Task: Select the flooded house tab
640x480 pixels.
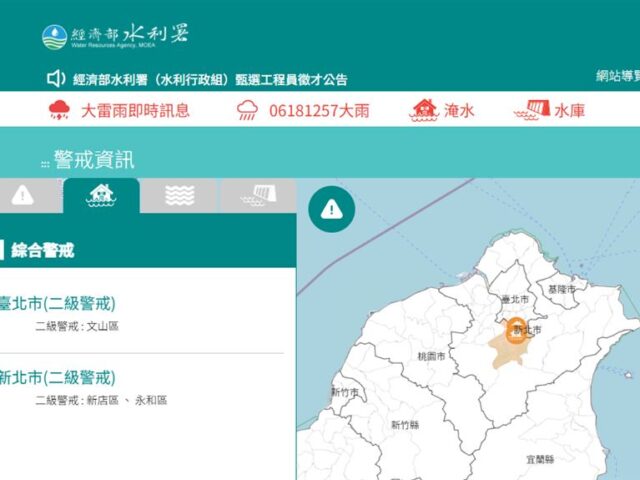Action: [x=101, y=196]
